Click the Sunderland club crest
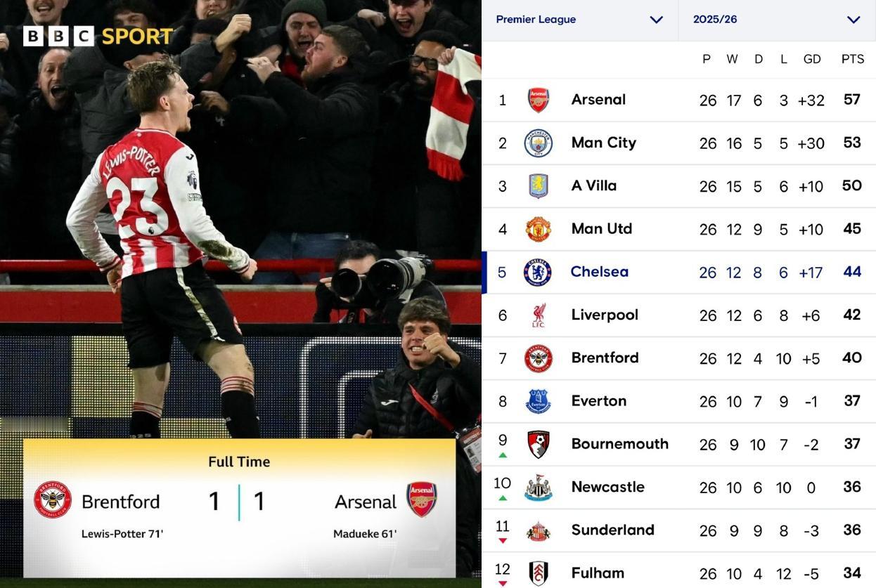876x588 pixels. coord(538,531)
